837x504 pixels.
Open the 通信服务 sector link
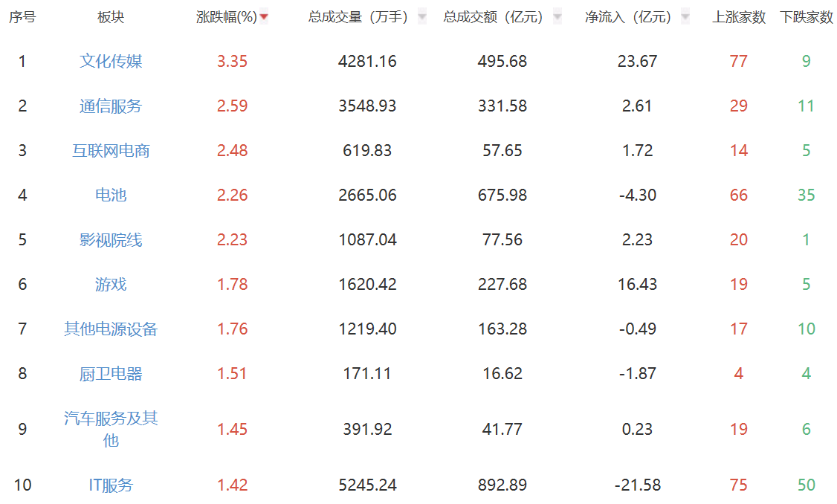tap(111, 106)
